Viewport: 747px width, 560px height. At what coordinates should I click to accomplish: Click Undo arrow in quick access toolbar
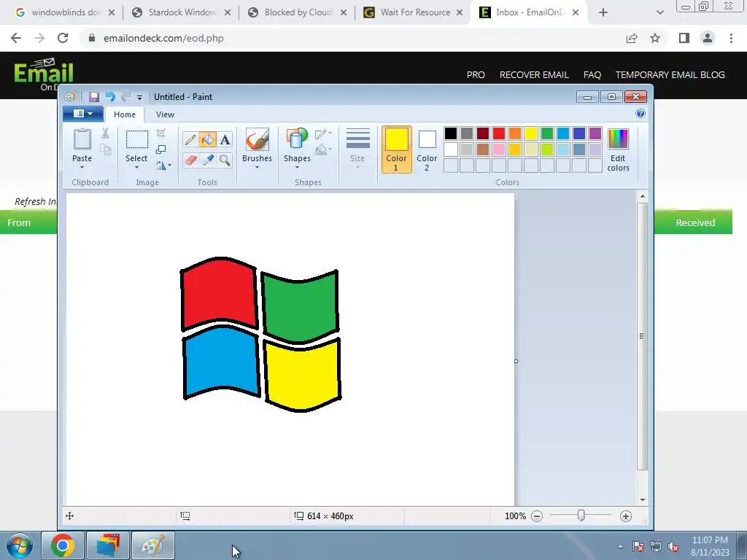(x=110, y=97)
